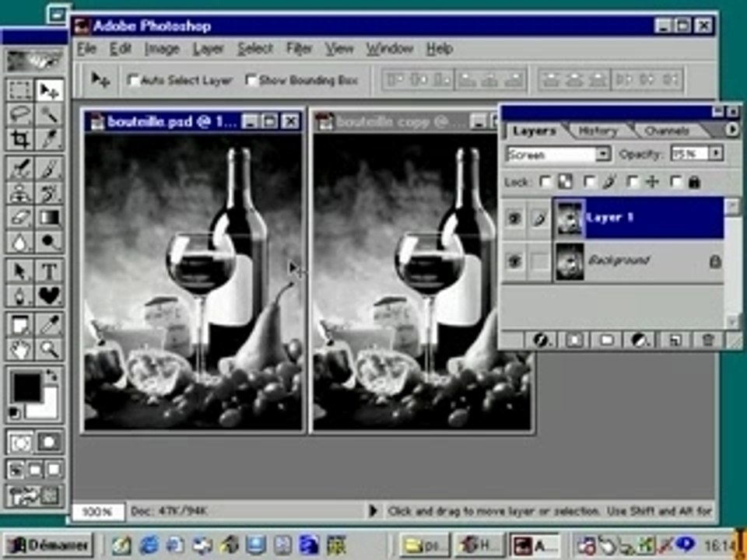747x560 pixels.
Task: Select the Dodge tool
Action: point(50,242)
